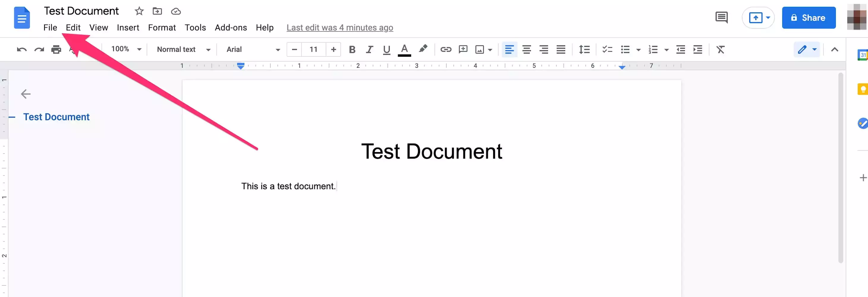This screenshot has height=297, width=868.
Task: Print the document using the printer icon
Action: click(56, 50)
